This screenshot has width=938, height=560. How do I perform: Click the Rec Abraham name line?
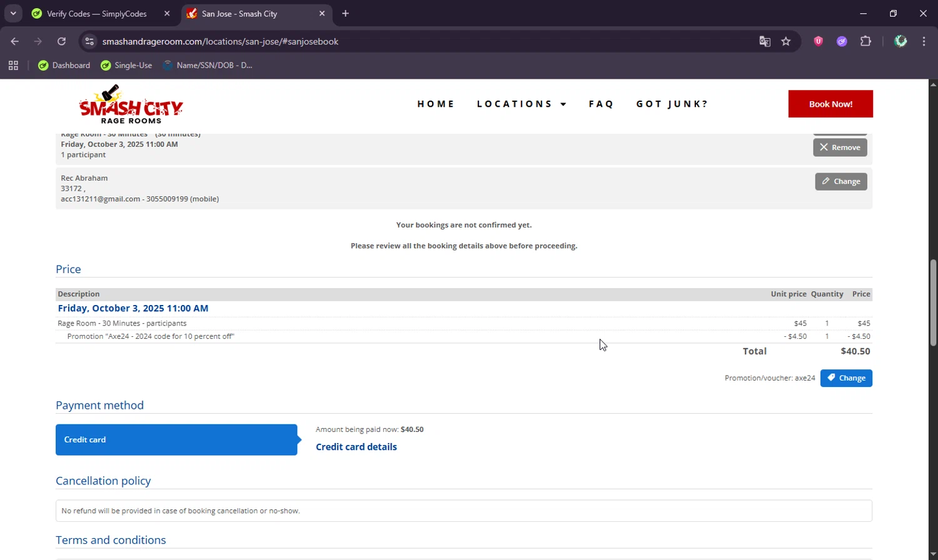click(84, 178)
